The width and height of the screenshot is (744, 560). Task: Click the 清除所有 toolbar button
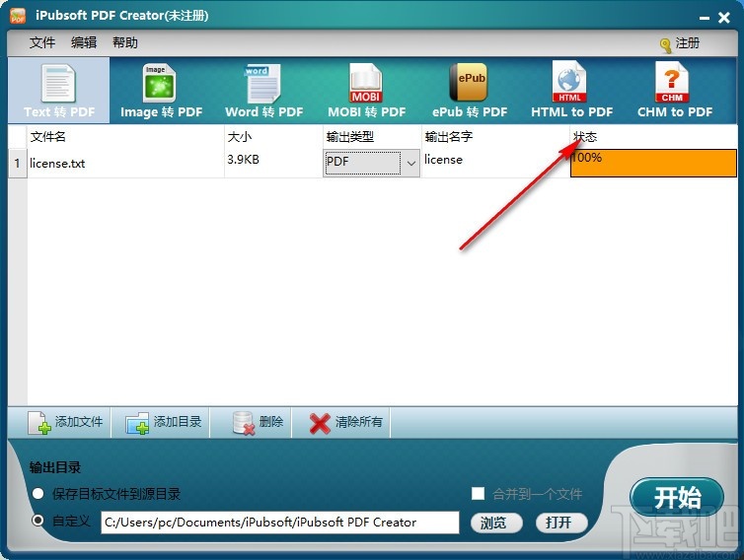point(345,422)
